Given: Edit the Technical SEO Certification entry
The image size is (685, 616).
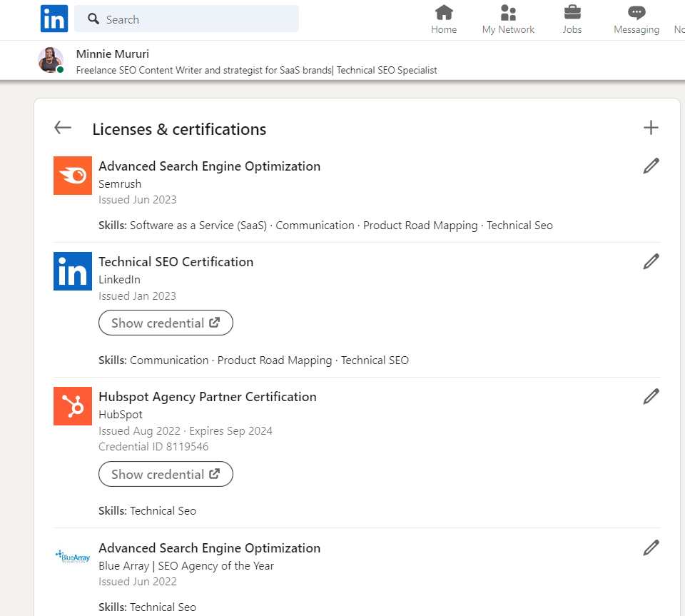Looking at the screenshot, I should (651, 262).
